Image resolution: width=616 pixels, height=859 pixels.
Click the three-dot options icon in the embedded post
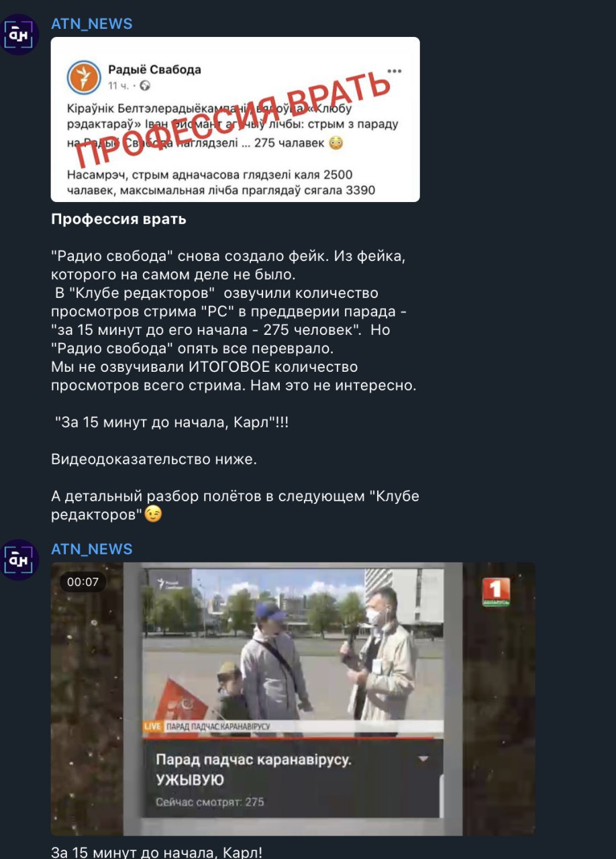point(395,71)
